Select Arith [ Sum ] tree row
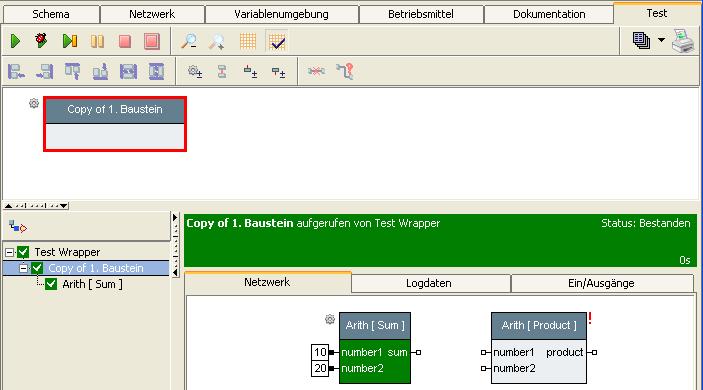 pos(92,284)
